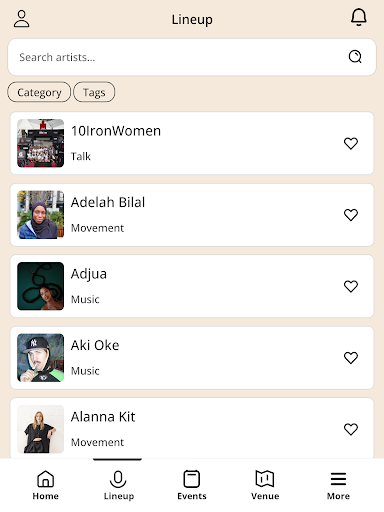Viewport: 384px width, 512px height.
Task: Open the user profile icon
Action: pyautogui.click(x=22, y=19)
